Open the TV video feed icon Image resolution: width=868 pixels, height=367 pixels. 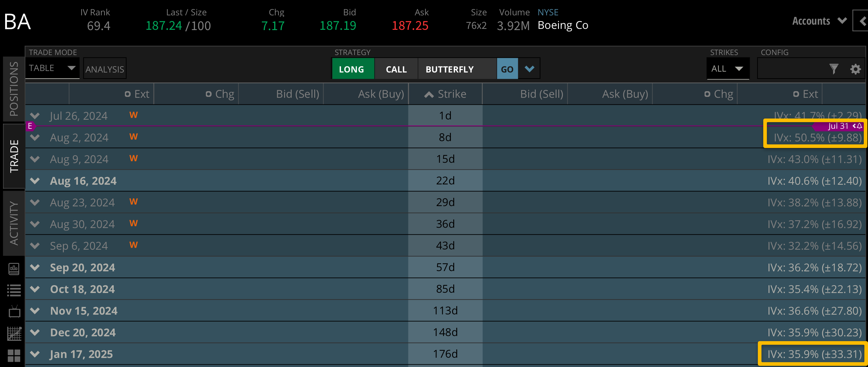[14, 312]
